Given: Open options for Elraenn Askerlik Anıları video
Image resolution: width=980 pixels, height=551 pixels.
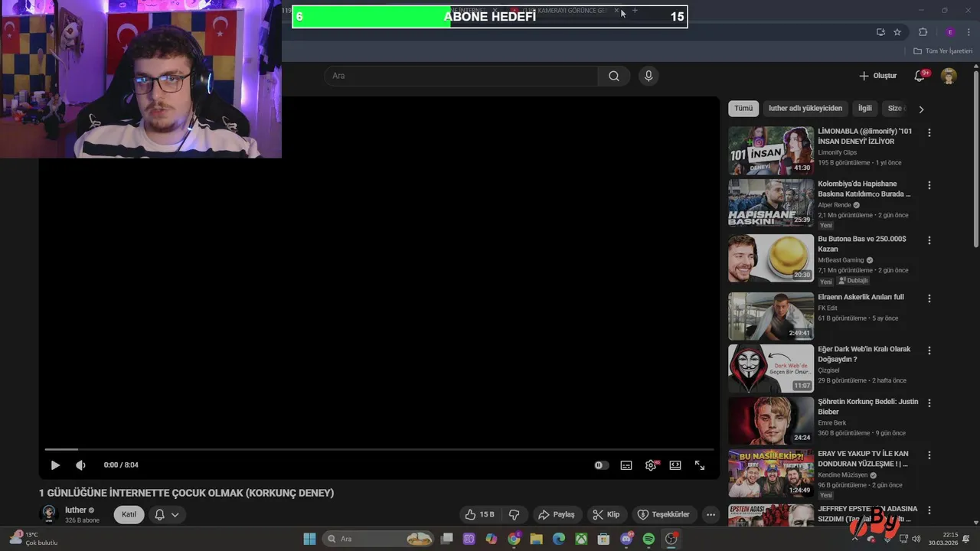Looking at the screenshot, I should tap(929, 298).
